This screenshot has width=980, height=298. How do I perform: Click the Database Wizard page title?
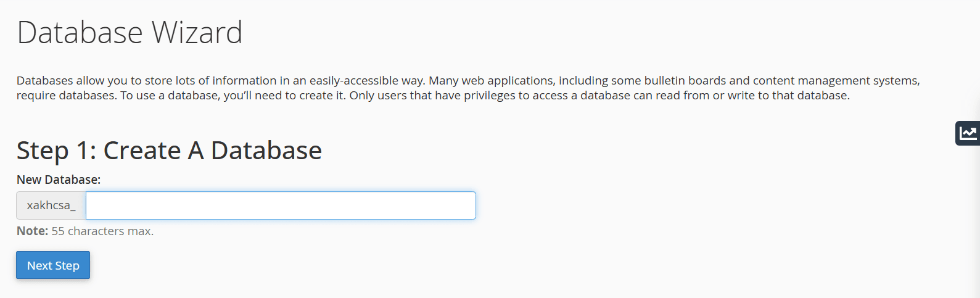[x=130, y=33]
